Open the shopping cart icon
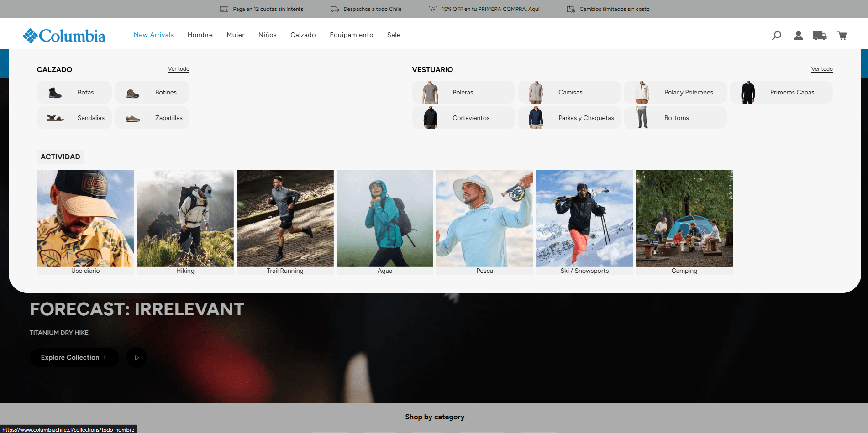Viewport: 868px width, 433px height. (842, 36)
